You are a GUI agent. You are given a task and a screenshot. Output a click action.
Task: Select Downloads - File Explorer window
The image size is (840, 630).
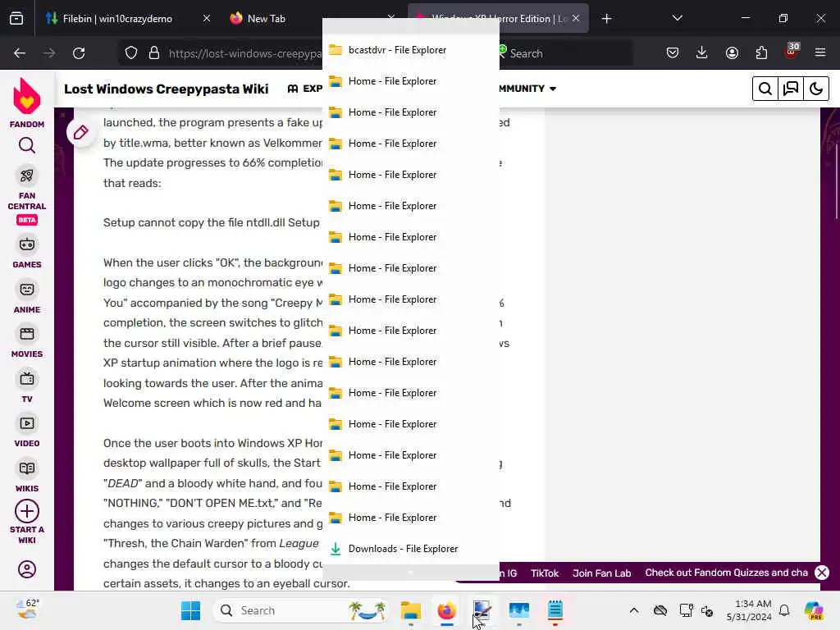(x=411, y=549)
